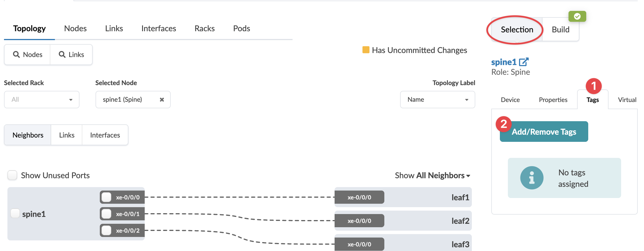This screenshot has height=251, width=644.
Task: Open the Properties tab
Action: click(x=553, y=100)
